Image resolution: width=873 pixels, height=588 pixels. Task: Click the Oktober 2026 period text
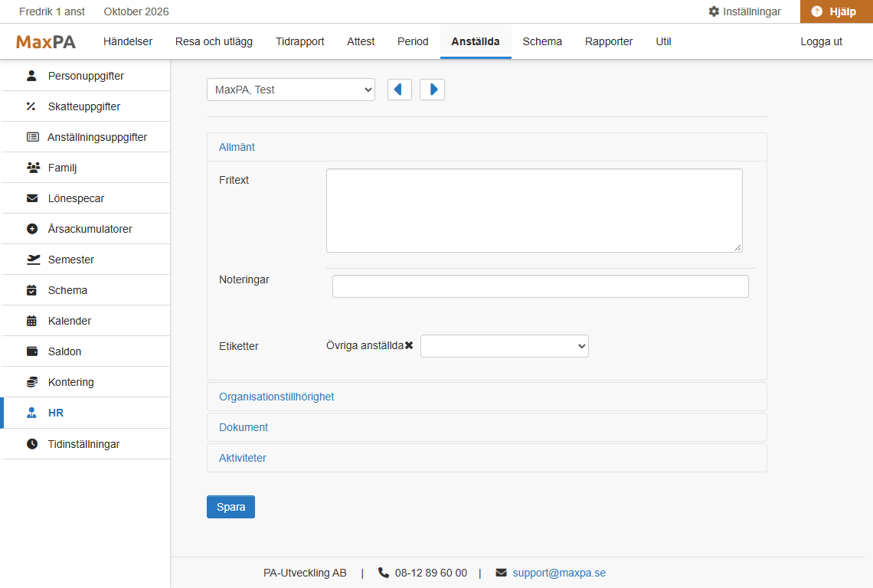[x=136, y=11]
